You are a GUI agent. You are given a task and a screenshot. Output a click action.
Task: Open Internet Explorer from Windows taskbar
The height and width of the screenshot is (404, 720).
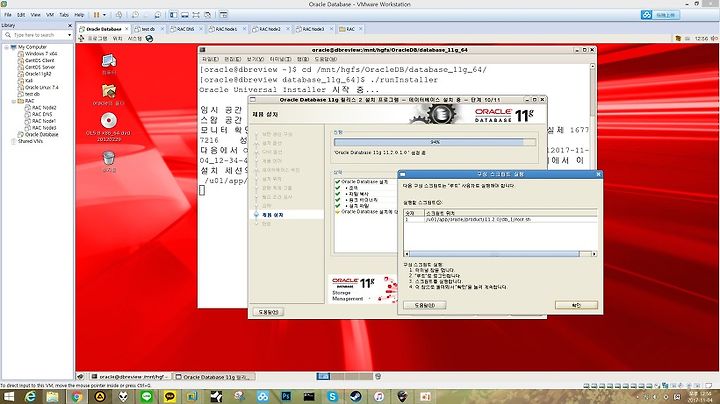point(30,396)
